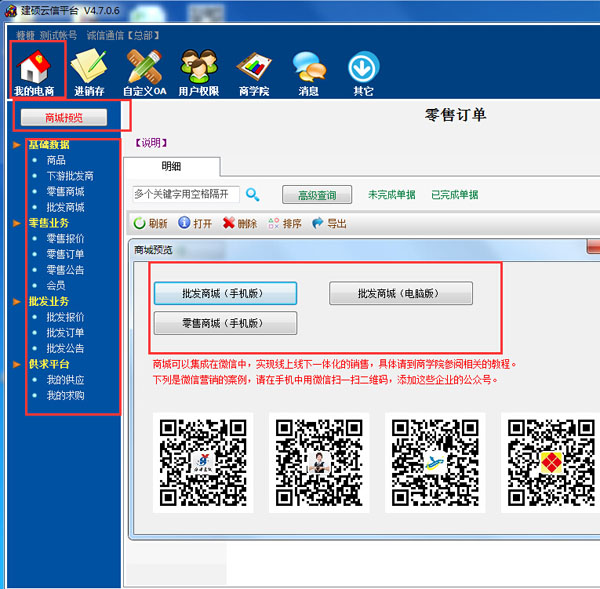This screenshot has width=600, height=589.
Task: Show 未完成单据 documents
Action: pyautogui.click(x=391, y=195)
